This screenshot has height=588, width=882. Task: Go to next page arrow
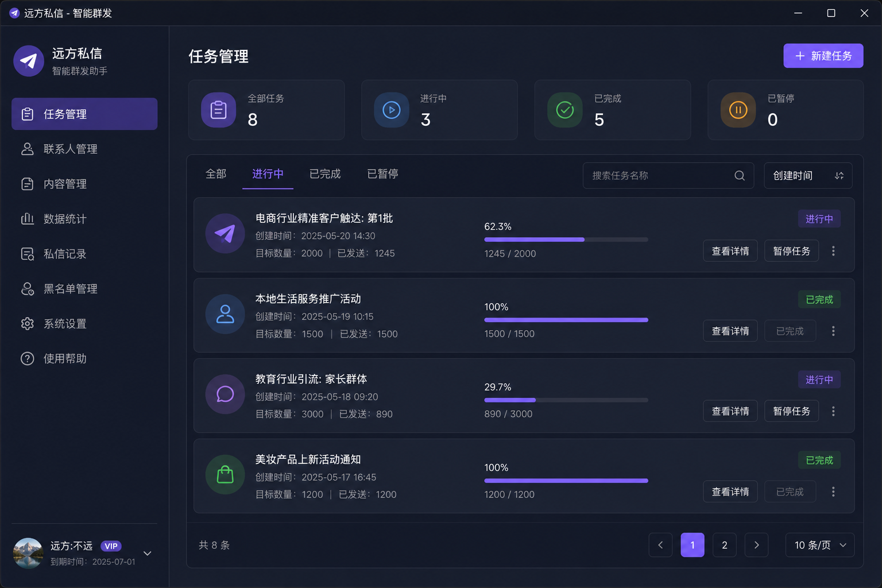pyautogui.click(x=757, y=545)
